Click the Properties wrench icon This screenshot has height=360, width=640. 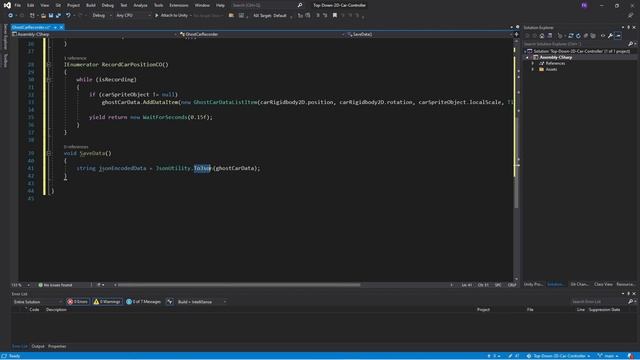tap(610, 36)
